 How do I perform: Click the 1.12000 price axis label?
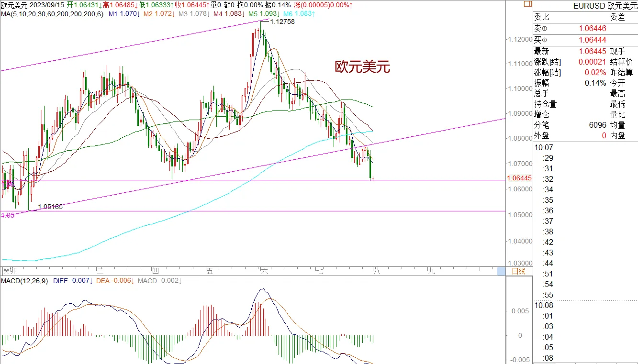click(x=520, y=39)
